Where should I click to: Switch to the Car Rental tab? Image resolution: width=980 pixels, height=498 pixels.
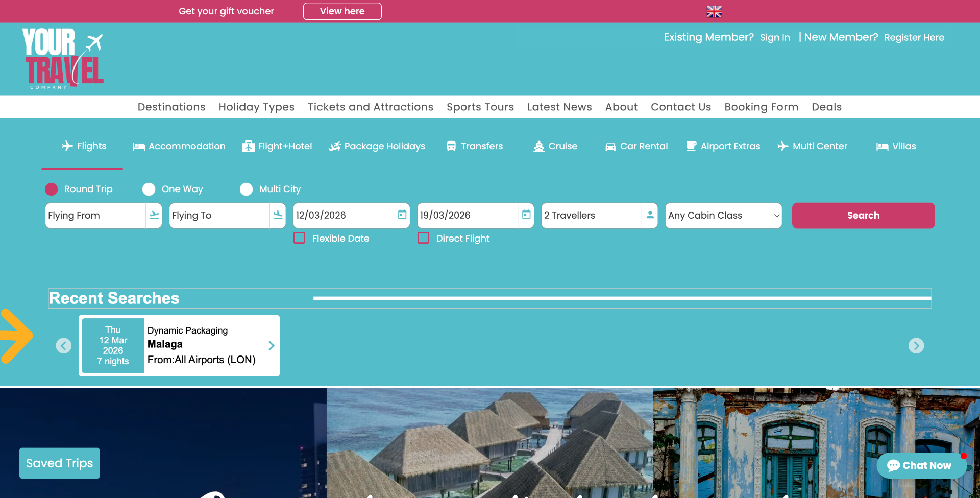(x=636, y=146)
